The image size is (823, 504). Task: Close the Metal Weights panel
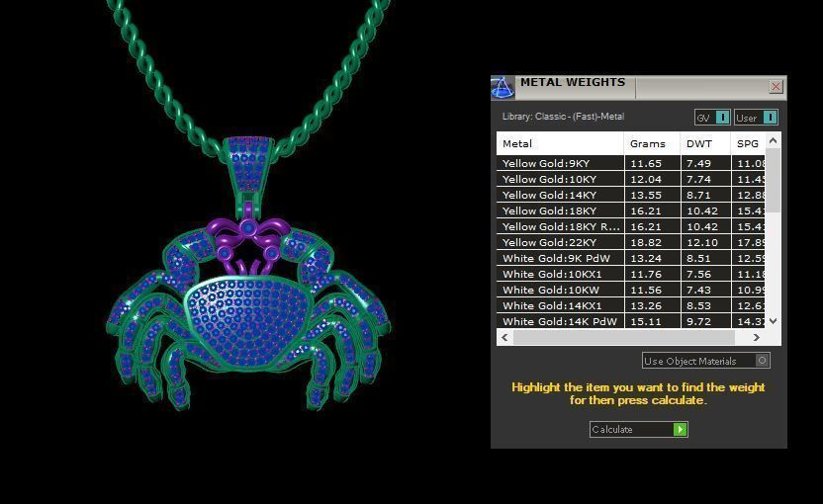pos(776,87)
